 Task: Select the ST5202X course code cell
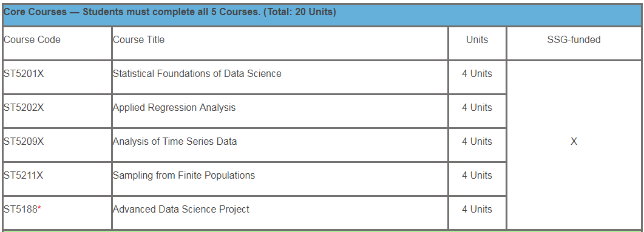(57, 111)
